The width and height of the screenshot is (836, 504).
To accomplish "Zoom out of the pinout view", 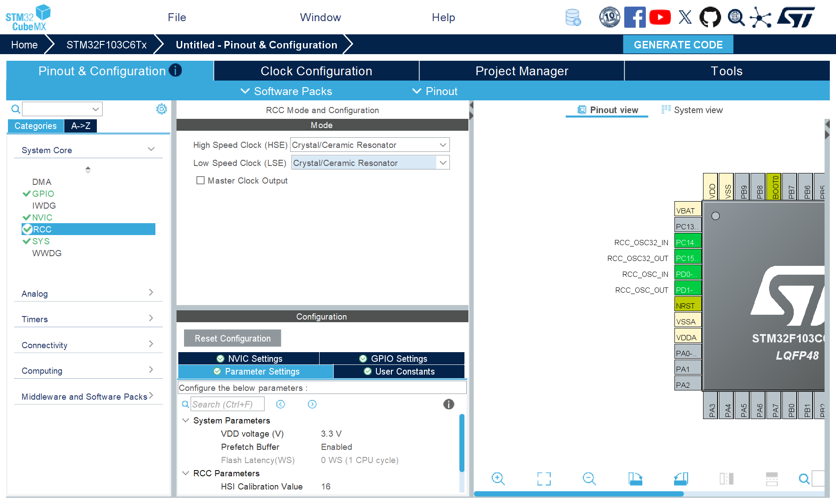I will 589,478.
